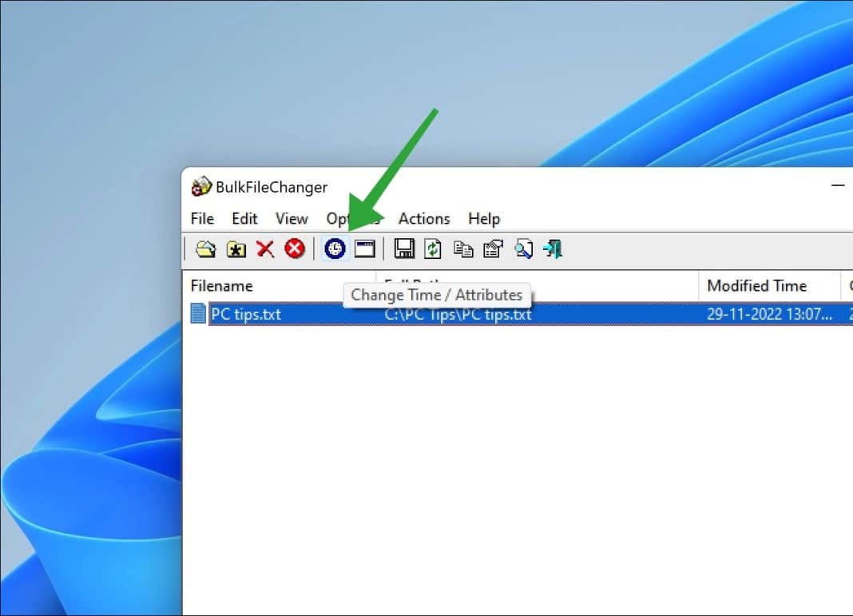
Task: Remove selected files with the red X
Action: pos(265,249)
